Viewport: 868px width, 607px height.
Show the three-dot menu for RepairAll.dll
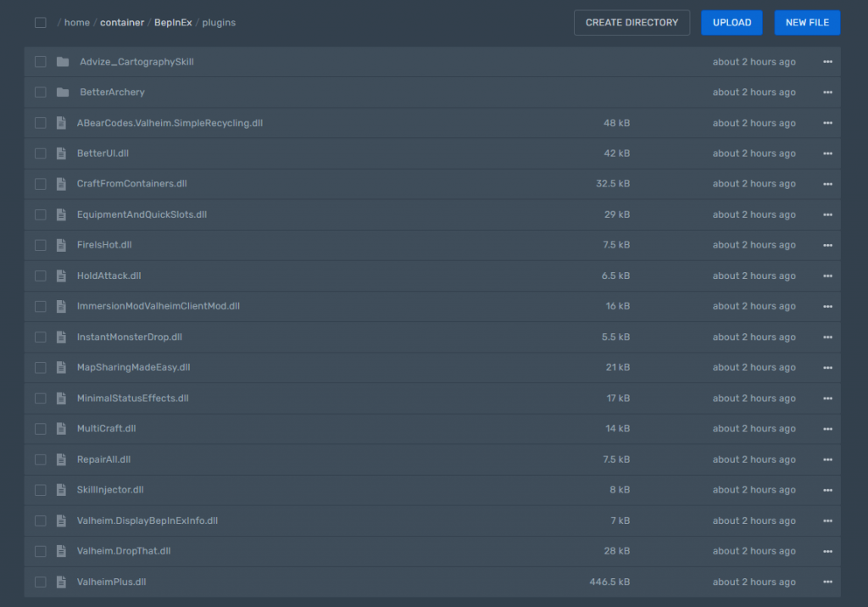click(827, 459)
